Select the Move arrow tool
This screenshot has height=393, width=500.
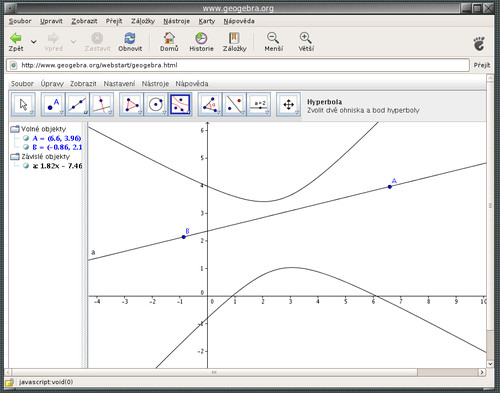pos(23,104)
